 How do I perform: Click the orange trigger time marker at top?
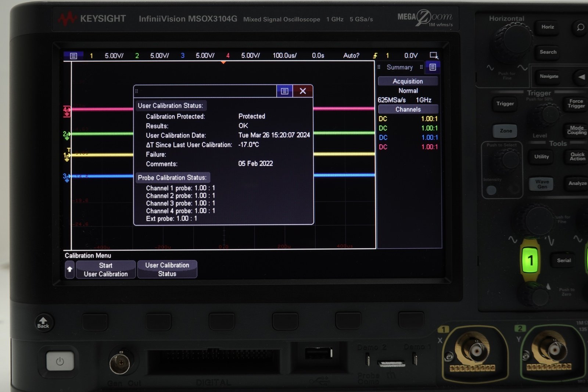223,62
